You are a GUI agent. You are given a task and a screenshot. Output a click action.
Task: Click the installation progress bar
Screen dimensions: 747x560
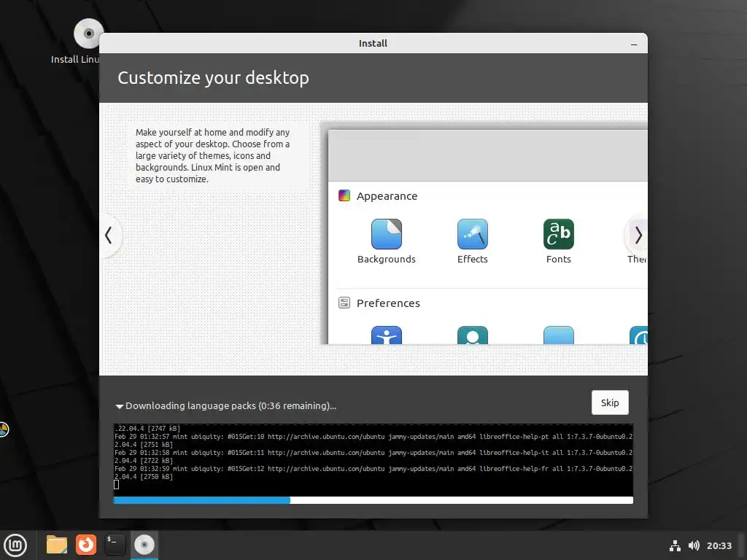click(x=373, y=500)
